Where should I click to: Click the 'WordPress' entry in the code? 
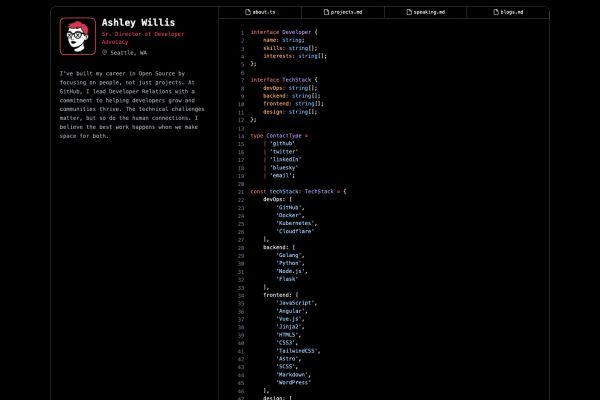pos(293,383)
